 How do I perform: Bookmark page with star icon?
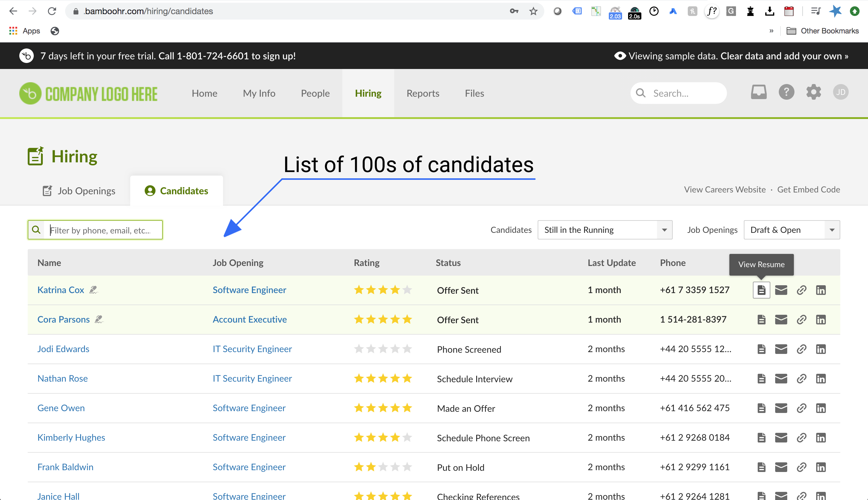pos(533,11)
